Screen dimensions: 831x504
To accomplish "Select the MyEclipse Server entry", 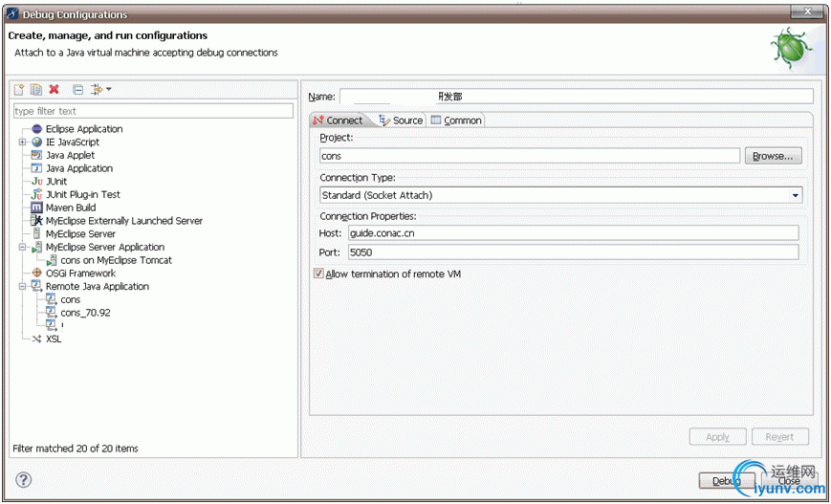I will point(80,233).
